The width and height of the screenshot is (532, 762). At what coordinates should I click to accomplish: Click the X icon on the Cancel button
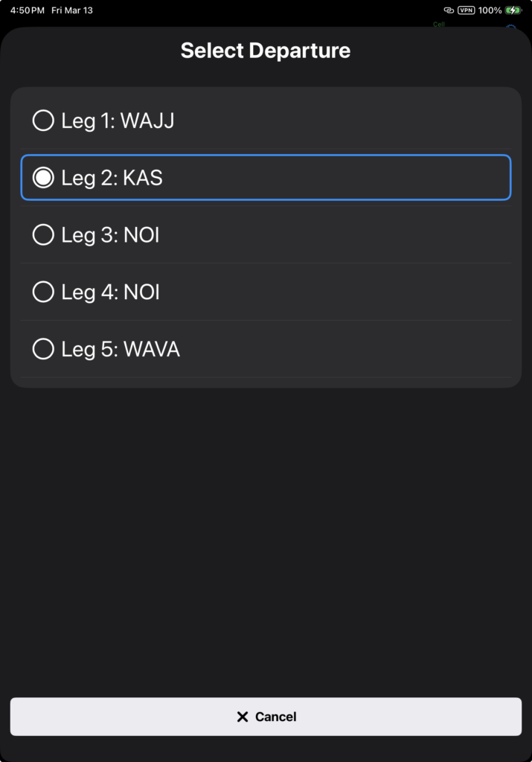(242, 717)
